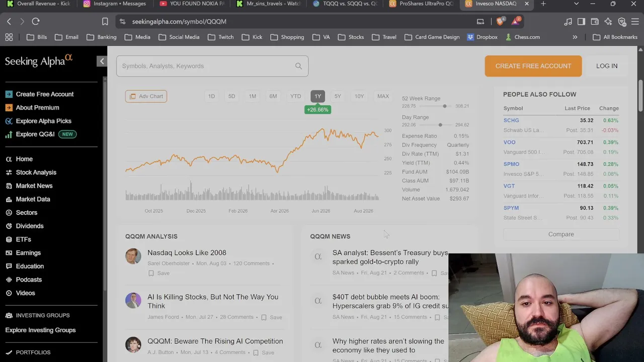This screenshot has height=362, width=644.
Task: Show more bookmarks with the chevron
Action: coord(575,37)
